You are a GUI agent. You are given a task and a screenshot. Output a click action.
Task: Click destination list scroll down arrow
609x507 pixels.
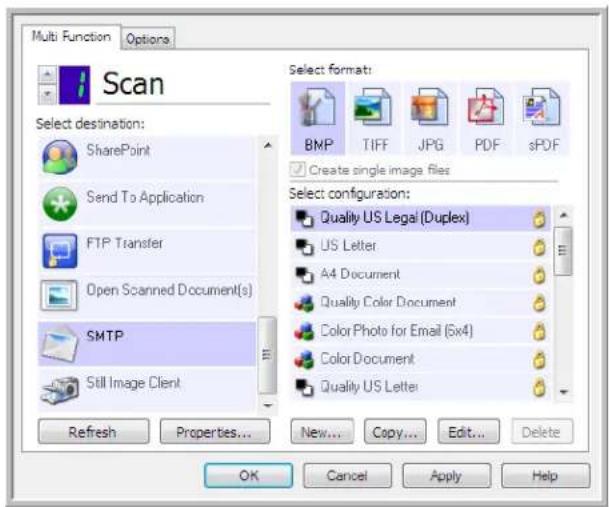click(268, 406)
